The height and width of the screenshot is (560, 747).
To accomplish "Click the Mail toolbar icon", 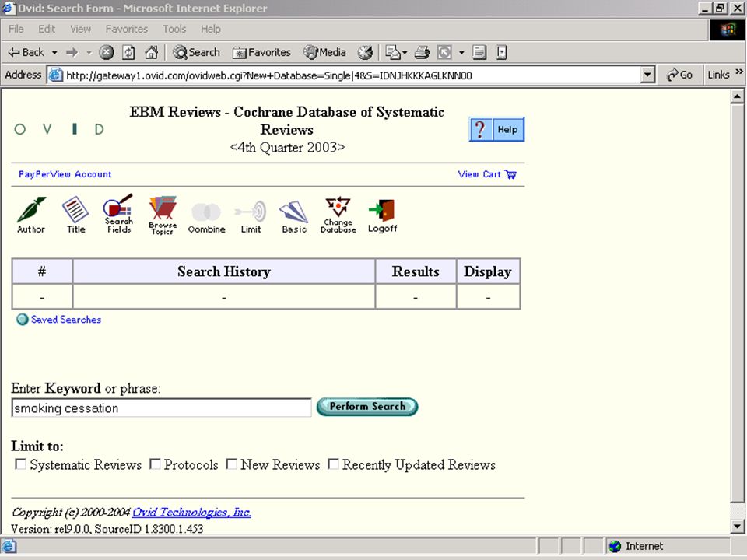I will 392,52.
